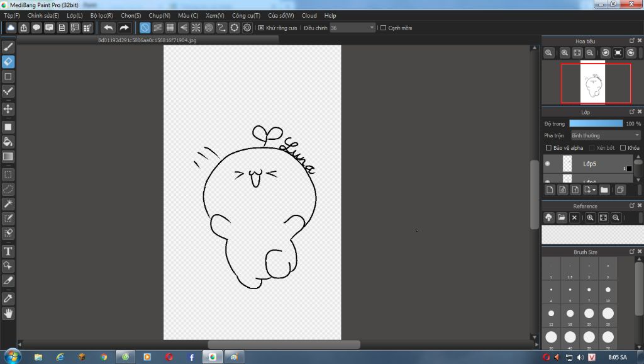This screenshot has height=364, width=644.
Task: Select the Divide Frame tool
Action: tap(8, 280)
